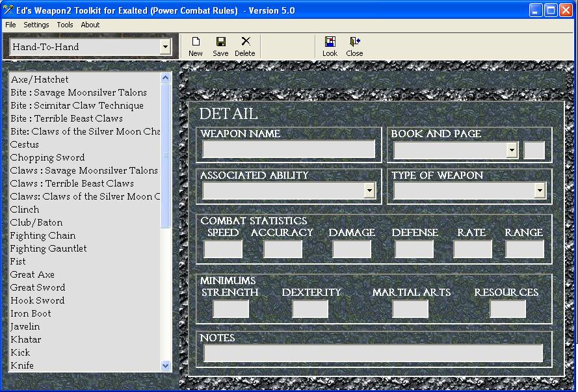Select Knife in the weapon list
This screenshot has width=578, height=392.
coord(22,365)
